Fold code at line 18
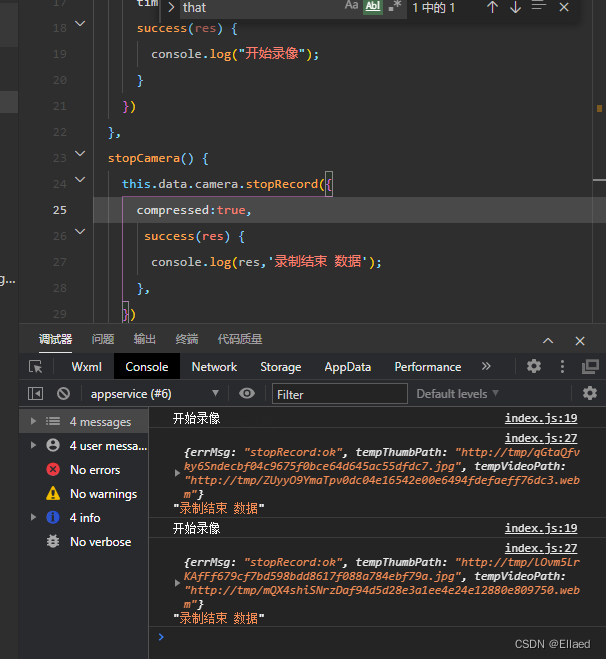 pos(80,24)
